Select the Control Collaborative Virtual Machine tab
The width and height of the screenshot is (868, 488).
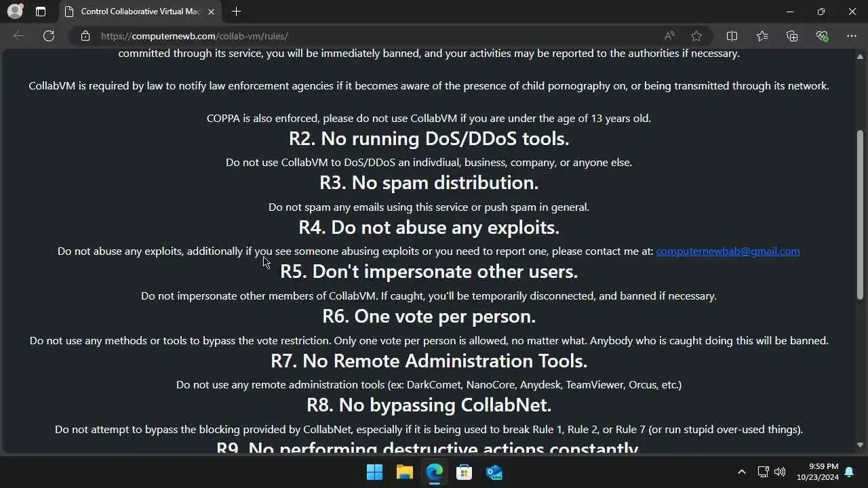[x=140, y=12]
